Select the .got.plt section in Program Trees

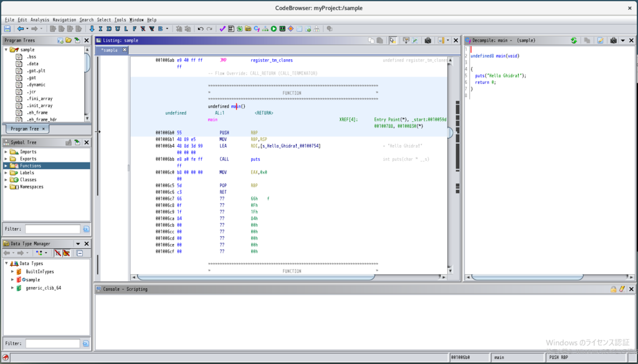point(34,71)
